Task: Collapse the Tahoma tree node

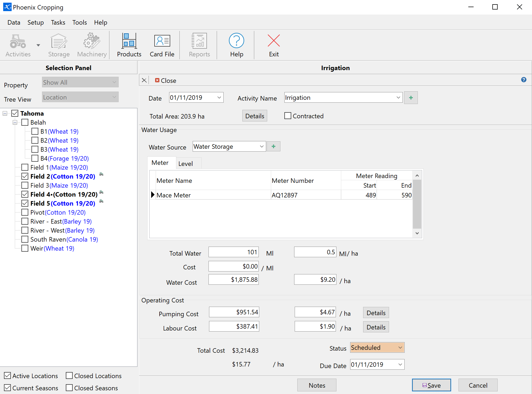Action: coord(5,114)
